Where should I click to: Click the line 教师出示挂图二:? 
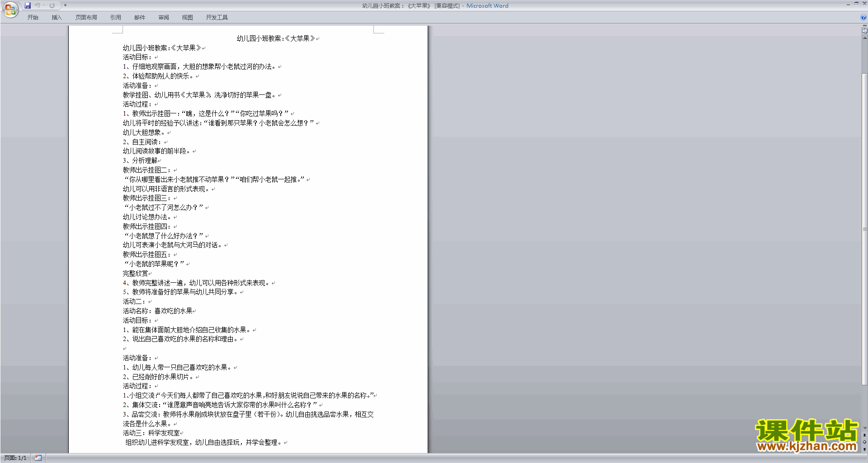point(147,170)
